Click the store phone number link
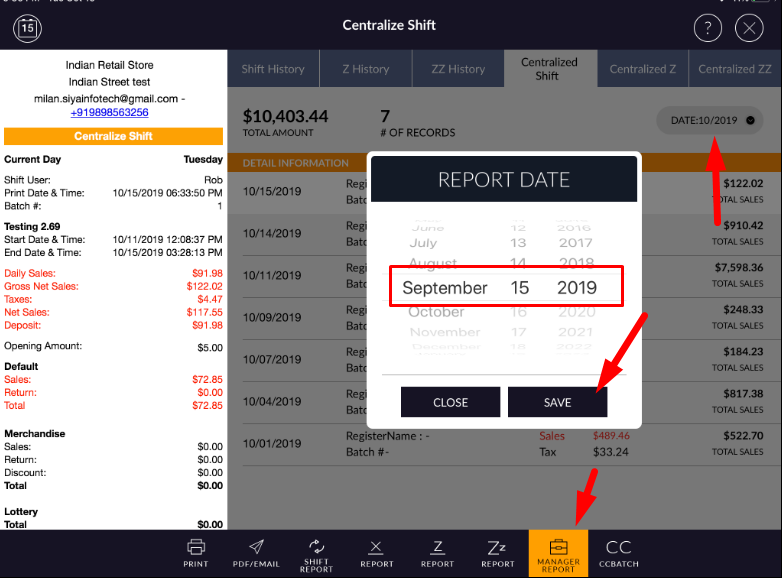 pyautogui.click(x=109, y=113)
